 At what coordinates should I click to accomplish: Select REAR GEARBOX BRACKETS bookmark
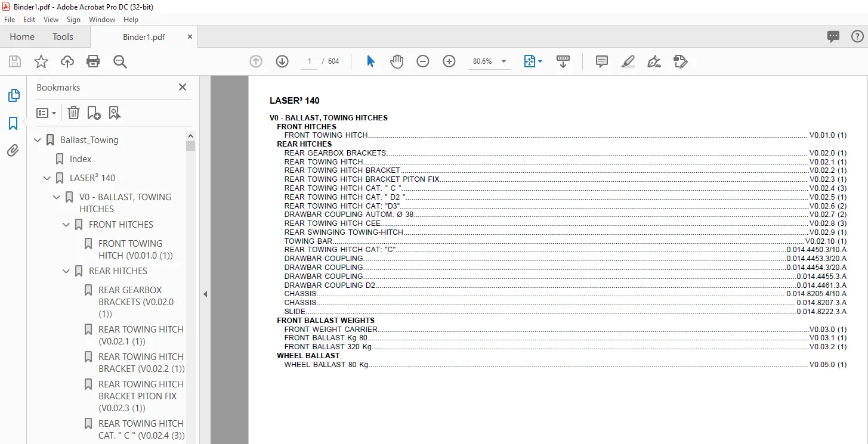click(136, 302)
